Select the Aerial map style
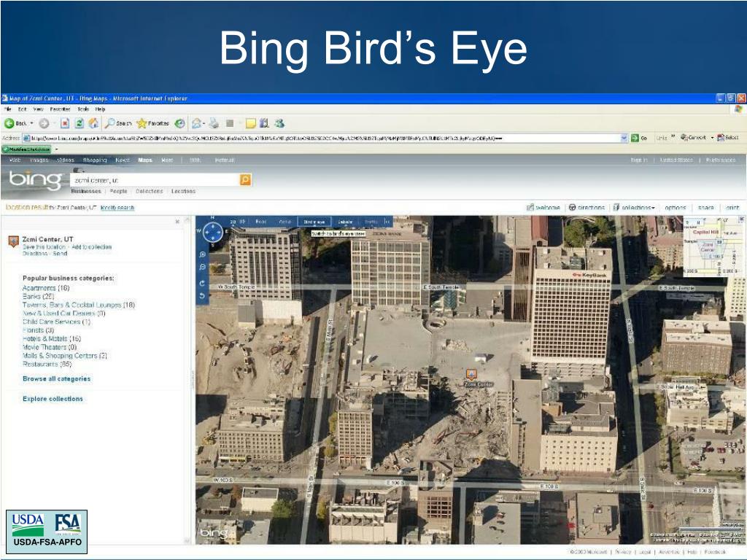 pos(285,222)
